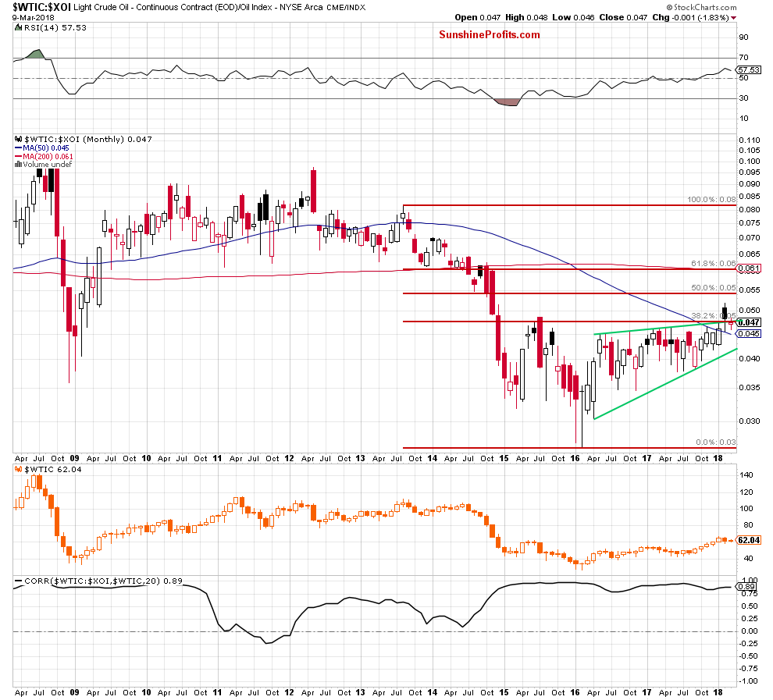Click the Open 0.047 value in header
Image resolution: width=773 pixels, height=700 pixels.
tap(477, 17)
